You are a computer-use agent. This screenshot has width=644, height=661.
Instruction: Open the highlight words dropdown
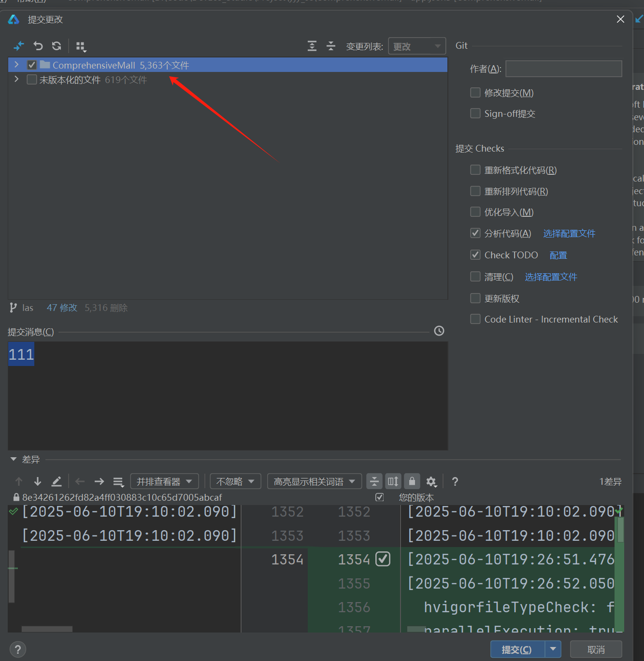[x=315, y=481]
